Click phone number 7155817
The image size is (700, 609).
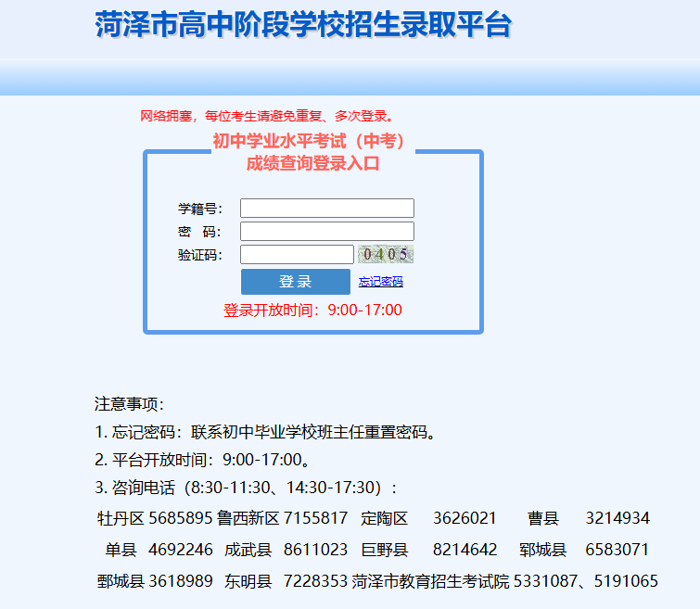tap(315, 518)
